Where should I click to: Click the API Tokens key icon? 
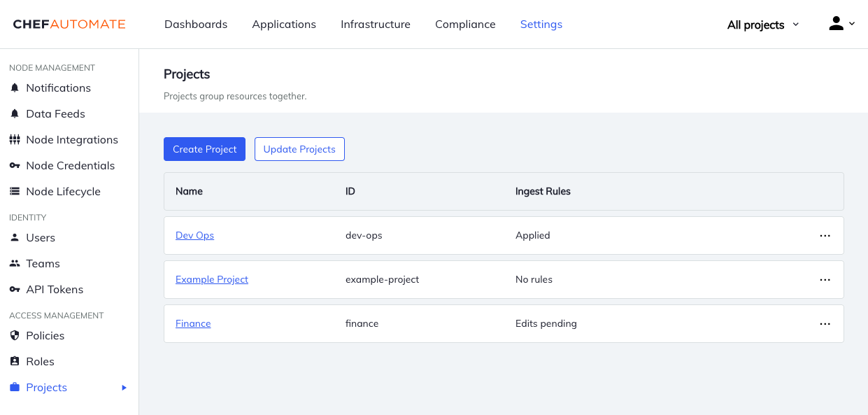tap(14, 289)
